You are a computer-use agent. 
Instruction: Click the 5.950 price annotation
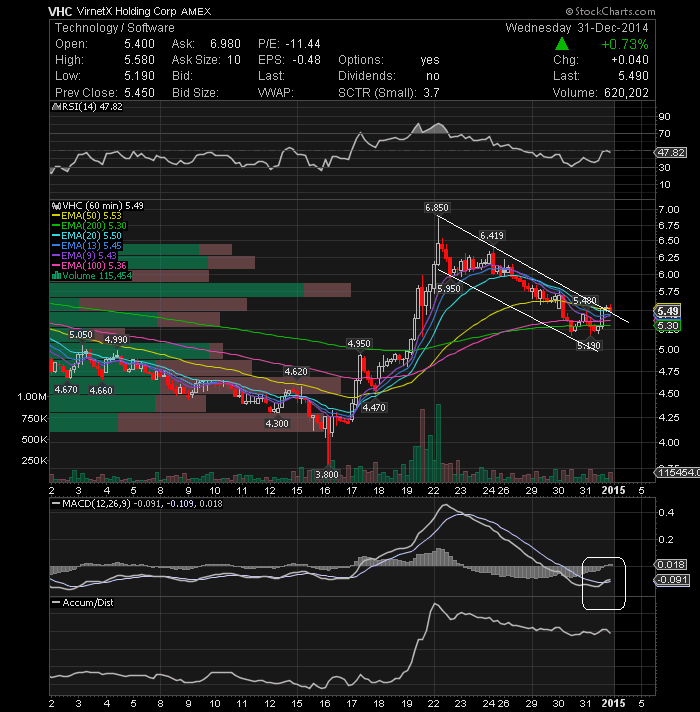449,289
